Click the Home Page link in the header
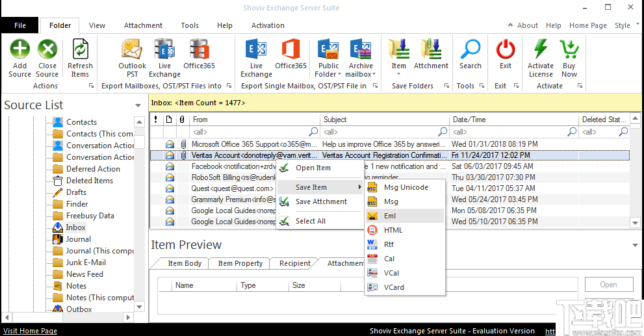This screenshot has height=336, width=644. [587, 25]
